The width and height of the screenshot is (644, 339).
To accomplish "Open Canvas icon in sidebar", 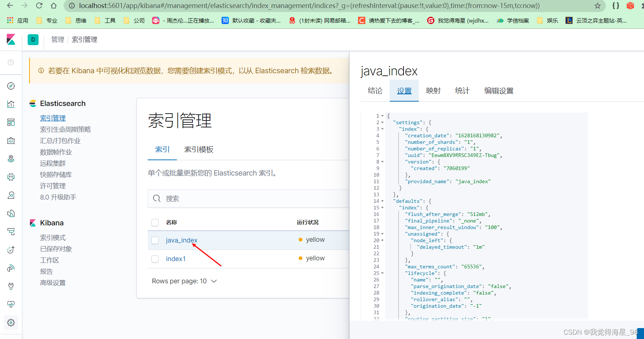I will click(11, 141).
